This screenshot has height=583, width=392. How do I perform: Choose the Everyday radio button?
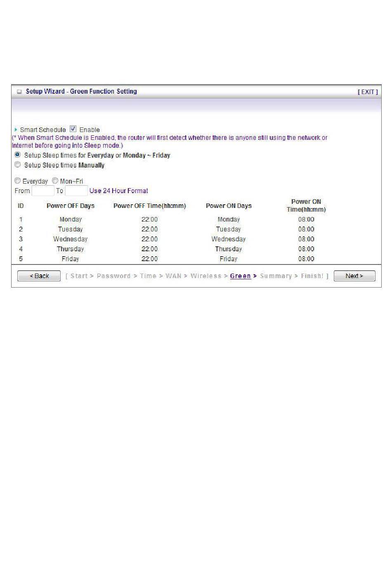17,181
